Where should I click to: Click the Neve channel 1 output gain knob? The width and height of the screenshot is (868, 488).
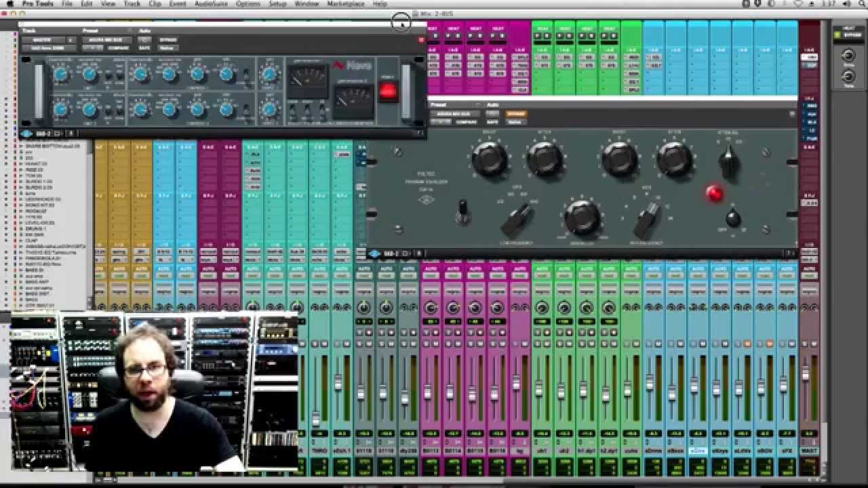269,75
